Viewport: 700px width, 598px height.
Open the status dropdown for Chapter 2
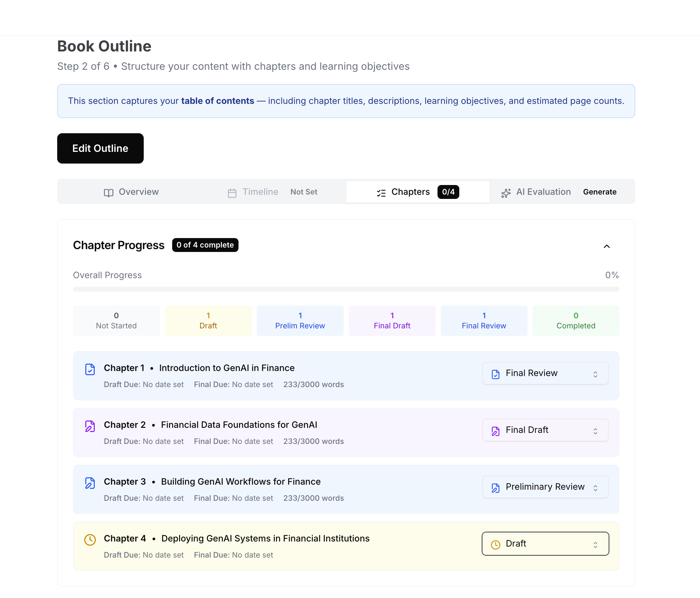pyautogui.click(x=545, y=430)
